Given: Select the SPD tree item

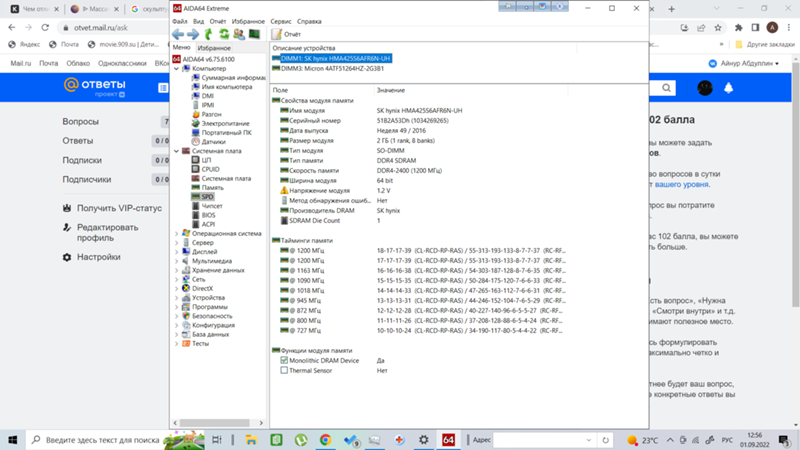Looking at the screenshot, I should pyautogui.click(x=203, y=197).
